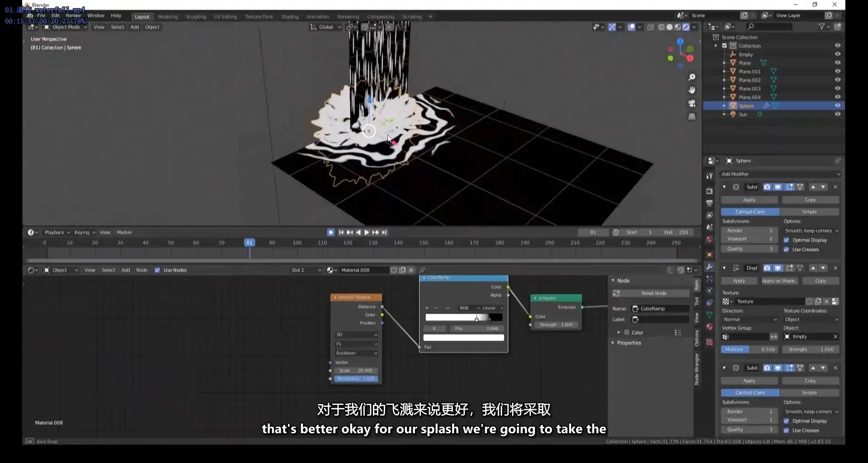Switch to the Shading workspace tab
Viewport: 868px width, 463px height.
pyautogui.click(x=290, y=17)
